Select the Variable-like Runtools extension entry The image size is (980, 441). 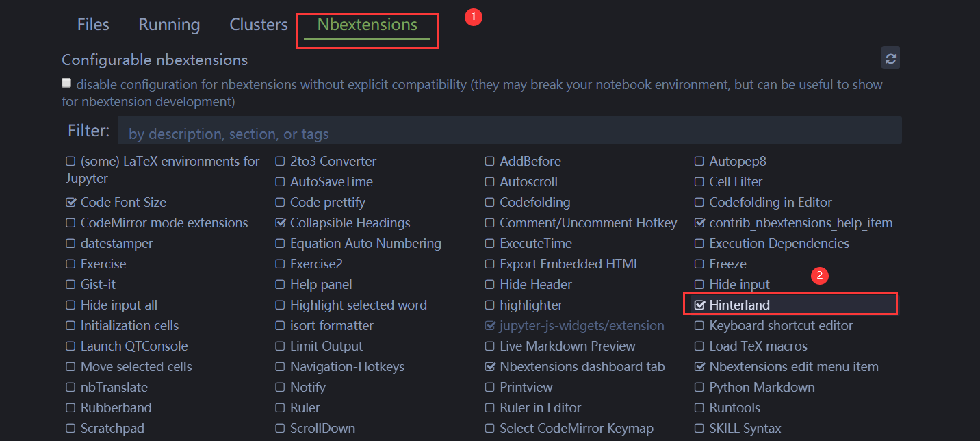(734, 408)
